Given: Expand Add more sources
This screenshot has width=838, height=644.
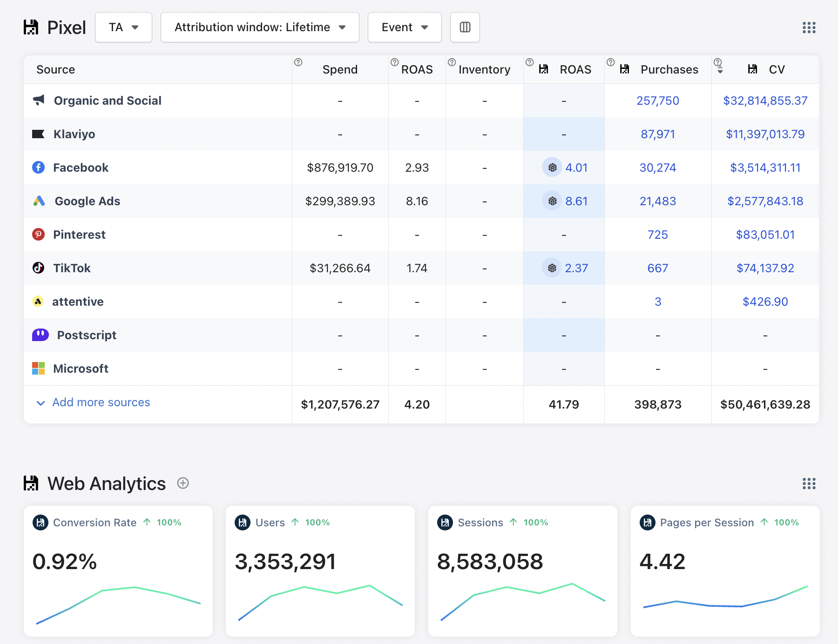Looking at the screenshot, I should (41, 403).
